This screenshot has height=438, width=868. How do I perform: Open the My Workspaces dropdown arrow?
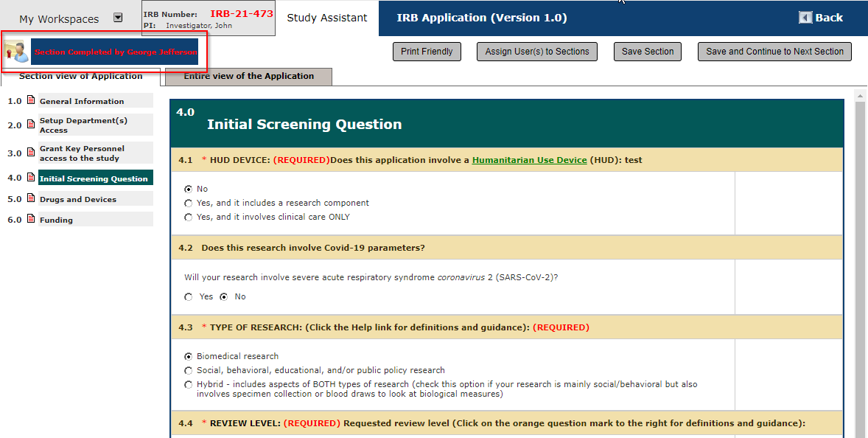[x=118, y=18]
